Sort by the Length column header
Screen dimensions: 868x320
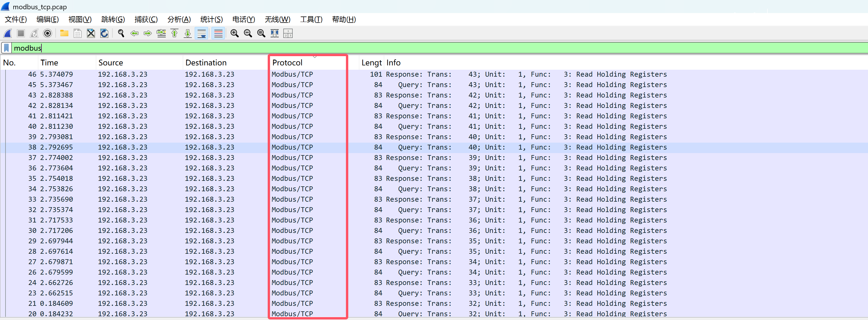pyautogui.click(x=371, y=62)
